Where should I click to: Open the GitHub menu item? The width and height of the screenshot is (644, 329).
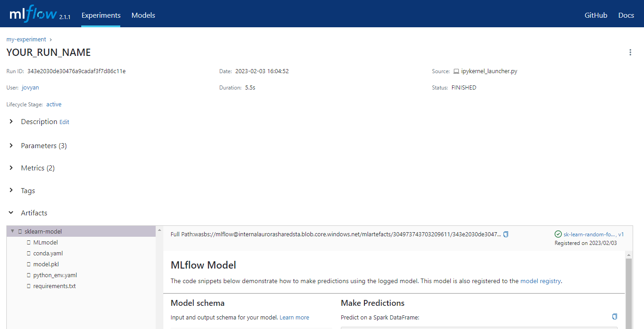point(595,15)
